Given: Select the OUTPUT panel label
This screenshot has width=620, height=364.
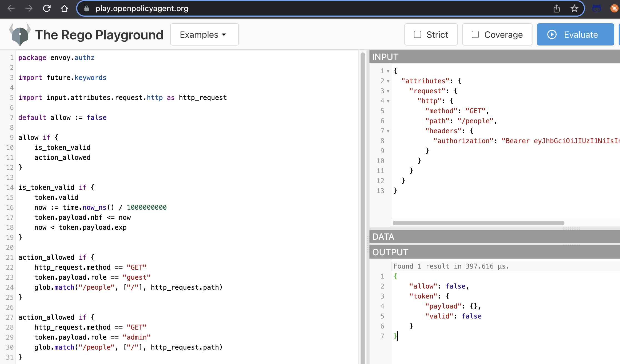Looking at the screenshot, I should [x=390, y=252].
